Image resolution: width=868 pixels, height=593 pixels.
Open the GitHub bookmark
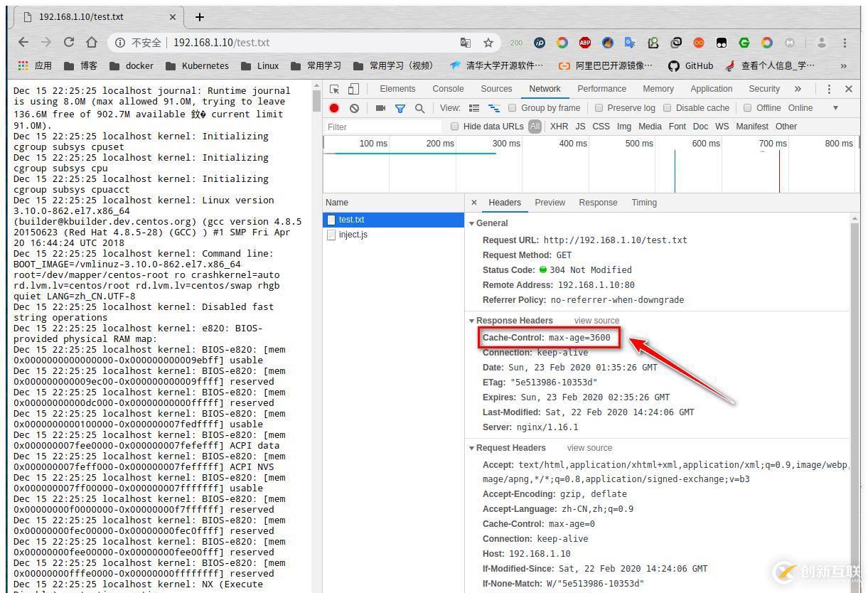[691, 65]
